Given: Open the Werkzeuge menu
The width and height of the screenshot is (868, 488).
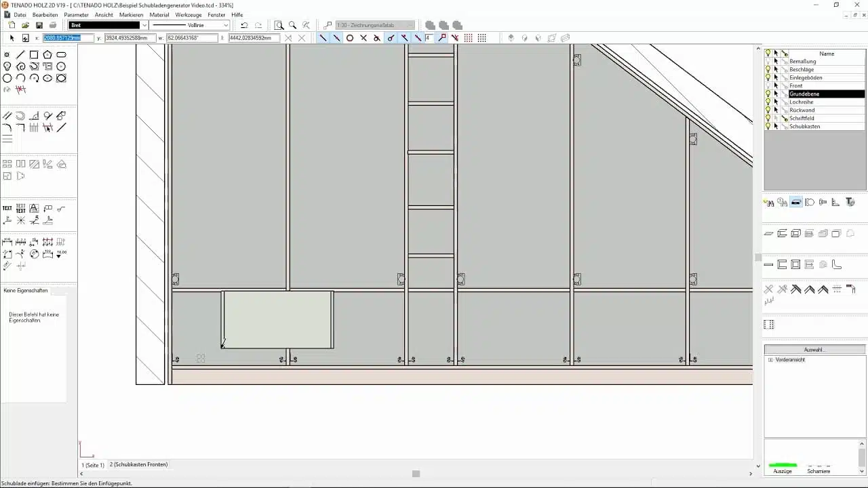Looking at the screenshot, I should (x=189, y=15).
